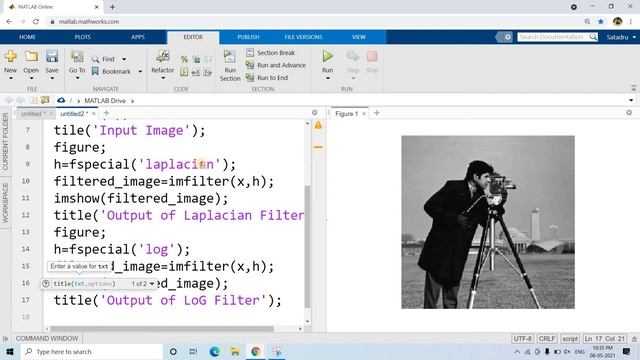640x360 pixels.
Task: Click the uncomment icon in Code group
Action: (x=196, y=60)
